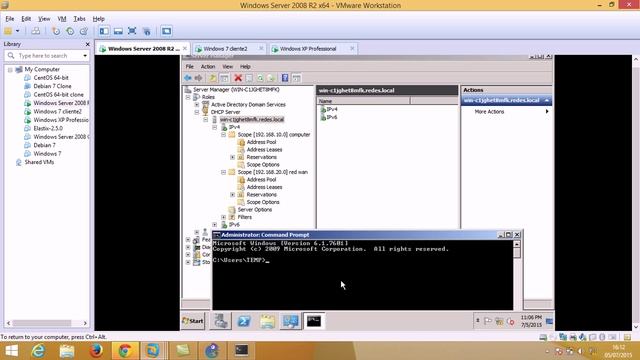The height and width of the screenshot is (360, 640).
Task: Collapse My Computer in VMware library
Action: click(10, 70)
